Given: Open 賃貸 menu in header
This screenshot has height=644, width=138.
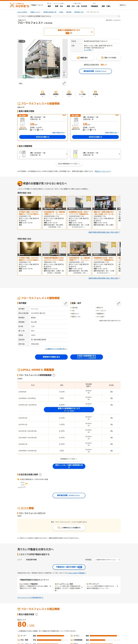Looking at the screenshot, I should [x=49, y=6].
